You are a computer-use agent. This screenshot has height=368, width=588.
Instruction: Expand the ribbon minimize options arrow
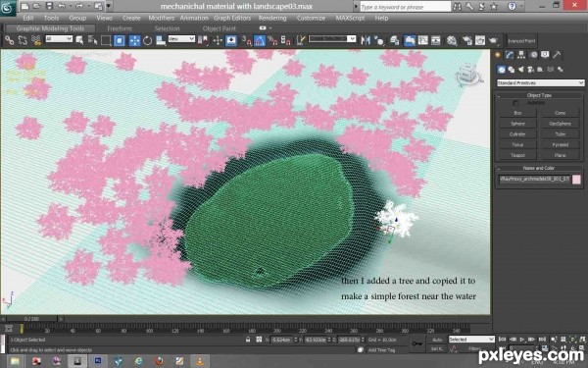pyautogui.click(x=270, y=28)
